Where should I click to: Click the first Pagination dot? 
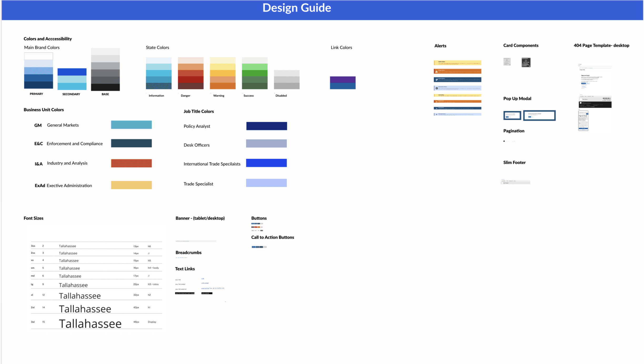coord(504,141)
